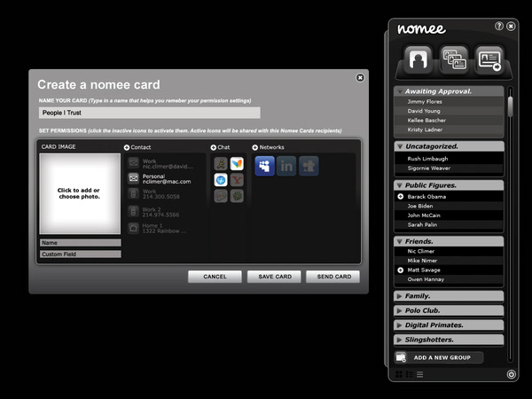Select John McCain contact
The image size is (532, 399).
coord(449,215)
